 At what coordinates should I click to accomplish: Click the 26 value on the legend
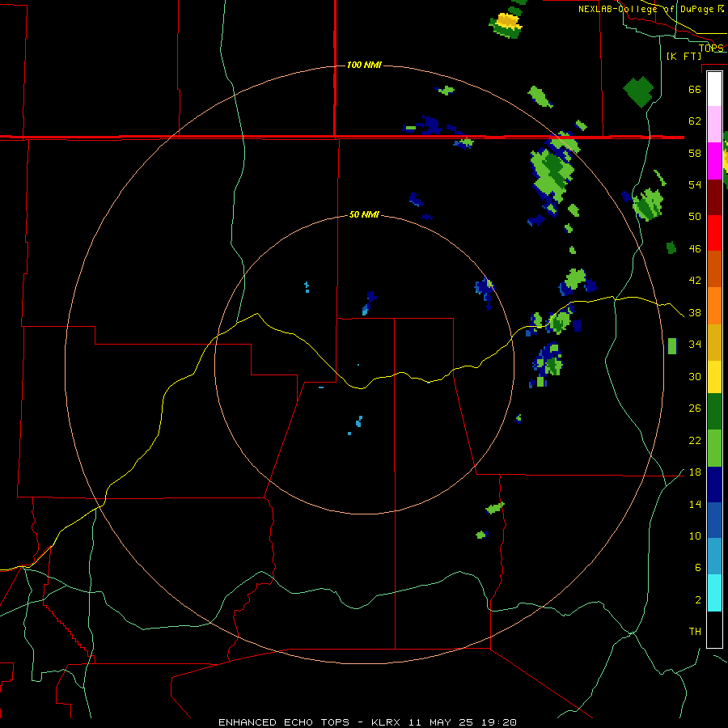(x=695, y=408)
